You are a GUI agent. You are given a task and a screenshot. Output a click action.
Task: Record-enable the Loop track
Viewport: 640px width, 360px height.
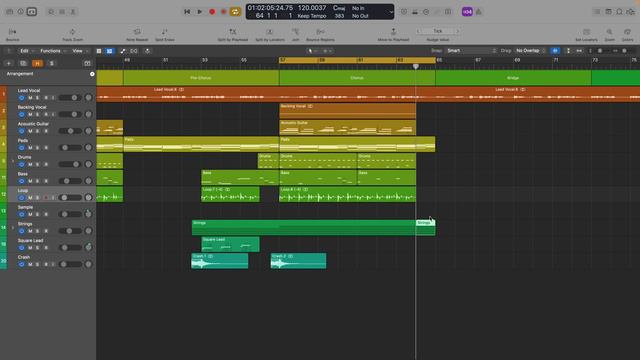pos(46,198)
